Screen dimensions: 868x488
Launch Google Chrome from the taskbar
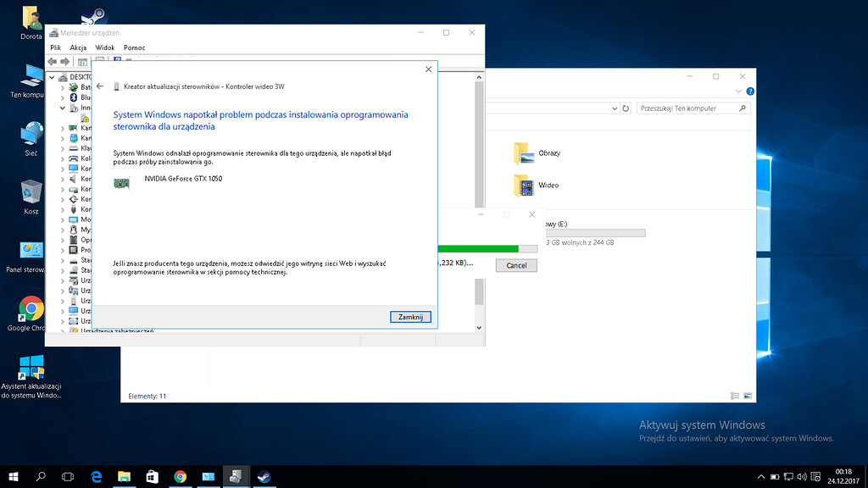pos(180,476)
